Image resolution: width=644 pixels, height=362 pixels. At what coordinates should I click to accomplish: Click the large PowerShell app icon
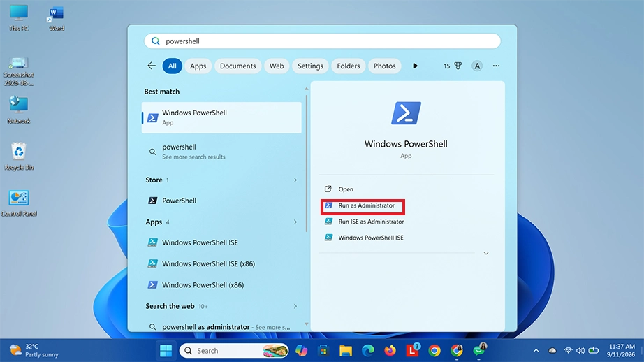pos(406,113)
